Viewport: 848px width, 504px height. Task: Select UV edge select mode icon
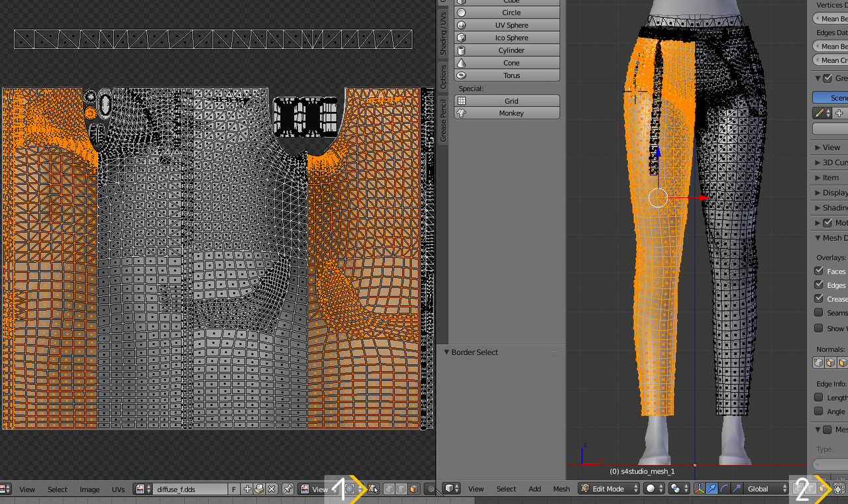(401, 489)
